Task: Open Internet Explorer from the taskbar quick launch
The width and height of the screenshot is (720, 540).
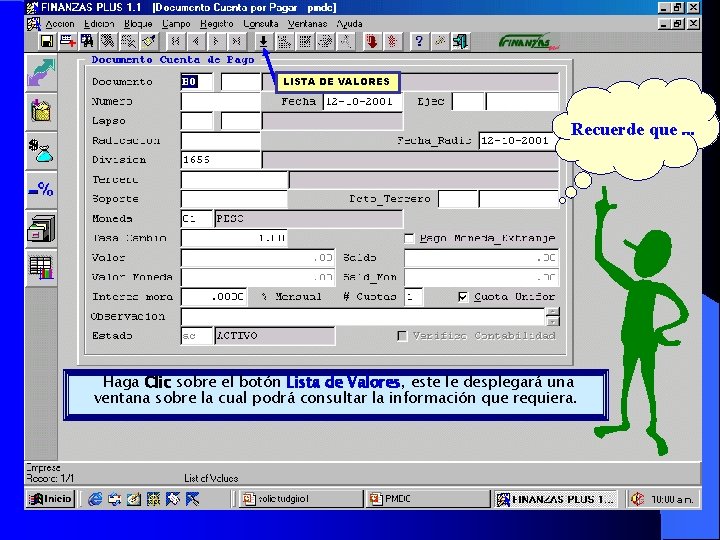Action: pyautogui.click(x=95, y=499)
